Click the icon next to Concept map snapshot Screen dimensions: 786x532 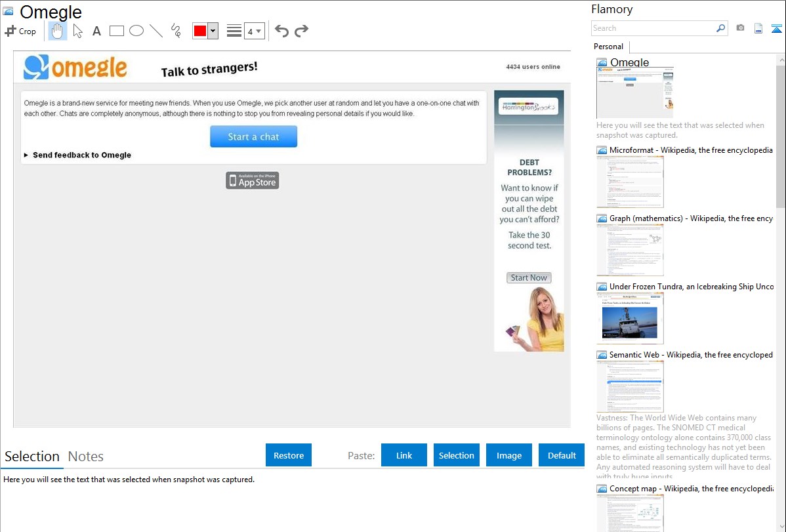pyautogui.click(x=602, y=488)
